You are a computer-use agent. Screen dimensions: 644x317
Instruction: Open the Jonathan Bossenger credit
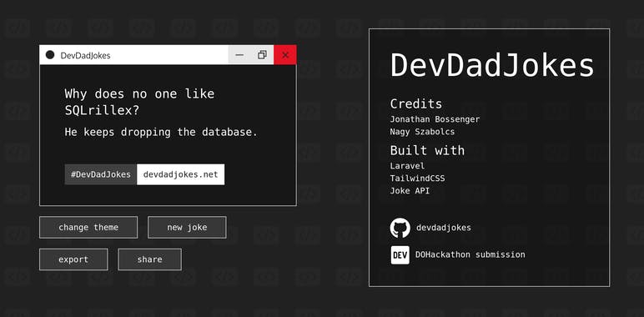click(x=435, y=119)
